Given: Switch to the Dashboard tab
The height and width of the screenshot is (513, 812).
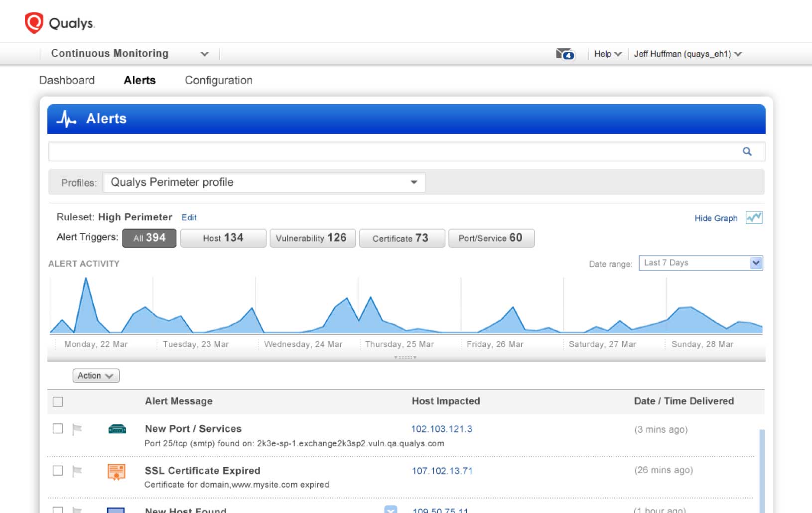Looking at the screenshot, I should [67, 80].
